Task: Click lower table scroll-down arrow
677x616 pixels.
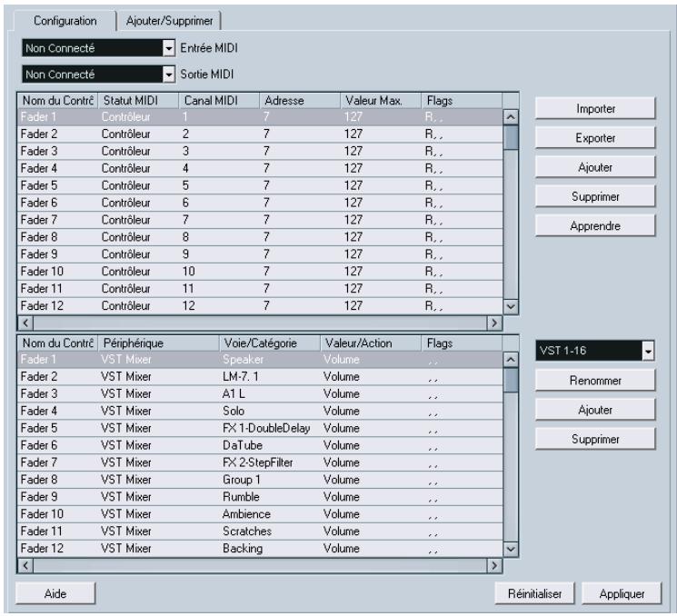Action: (x=511, y=549)
